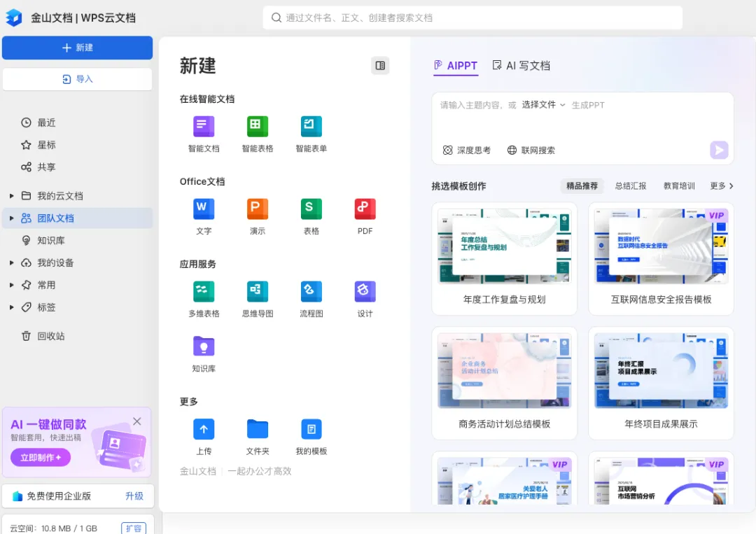Expand 常用 tree arrow
This screenshot has height=534, width=756.
pos(12,285)
